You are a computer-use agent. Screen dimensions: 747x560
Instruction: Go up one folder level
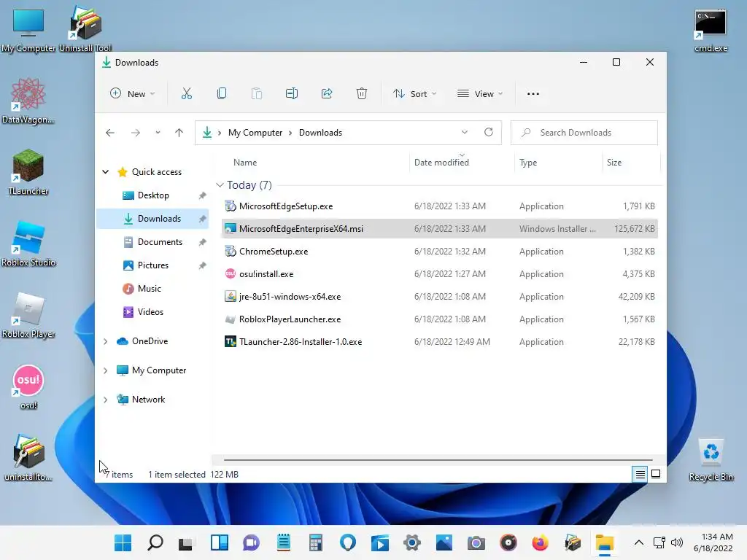tap(179, 133)
